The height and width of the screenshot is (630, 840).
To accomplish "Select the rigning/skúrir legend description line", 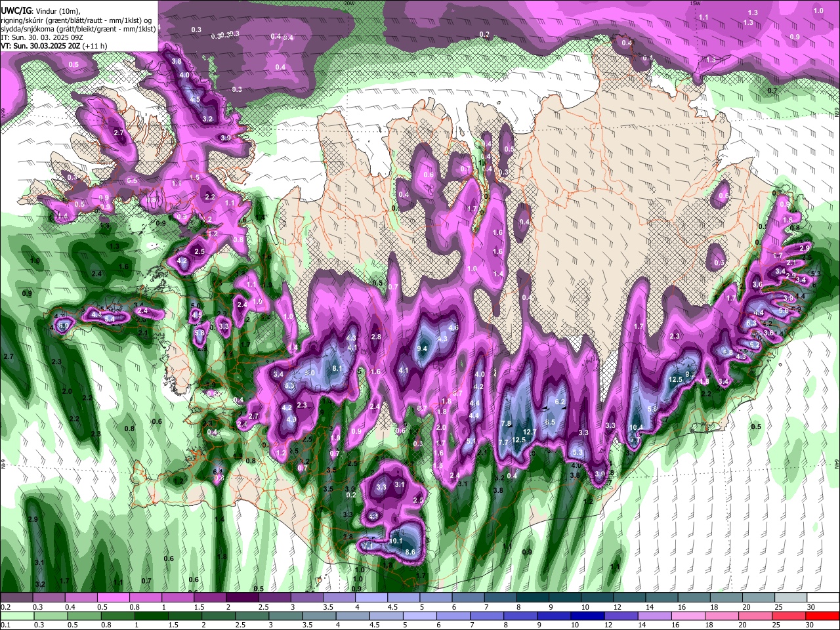I will coord(75,20).
